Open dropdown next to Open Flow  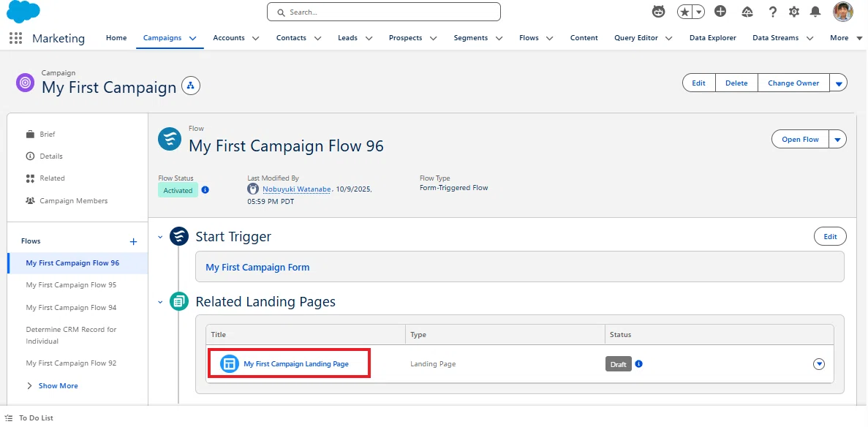coord(837,139)
